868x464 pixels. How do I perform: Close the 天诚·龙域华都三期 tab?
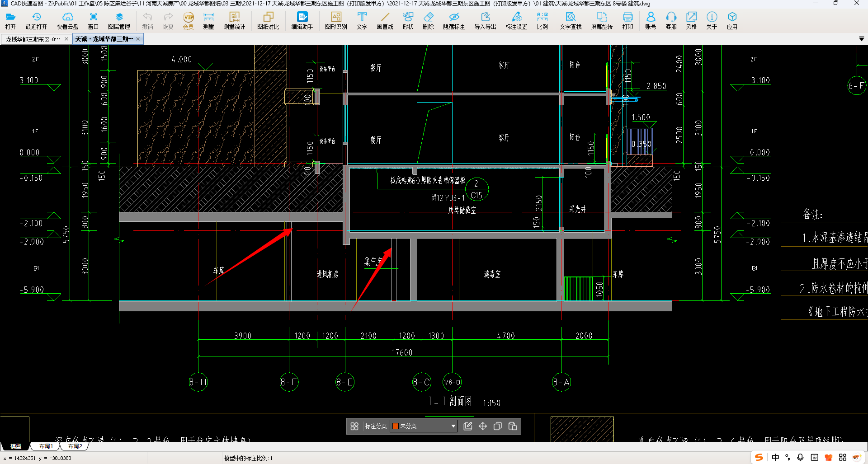click(138, 39)
